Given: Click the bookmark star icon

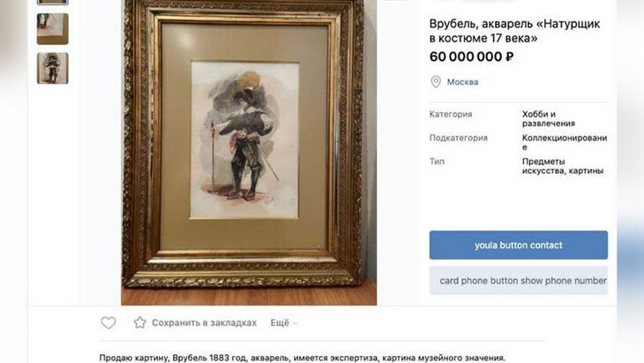Looking at the screenshot, I should pos(139,323).
